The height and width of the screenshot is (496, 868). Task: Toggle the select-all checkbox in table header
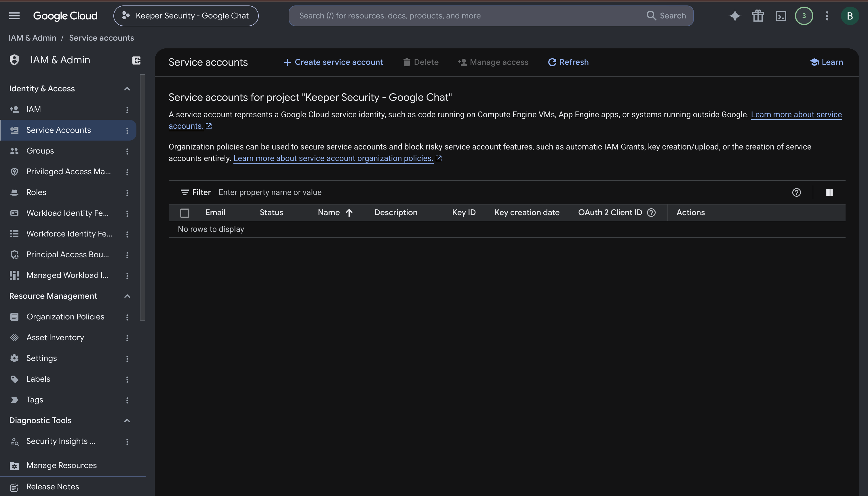coord(184,213)
